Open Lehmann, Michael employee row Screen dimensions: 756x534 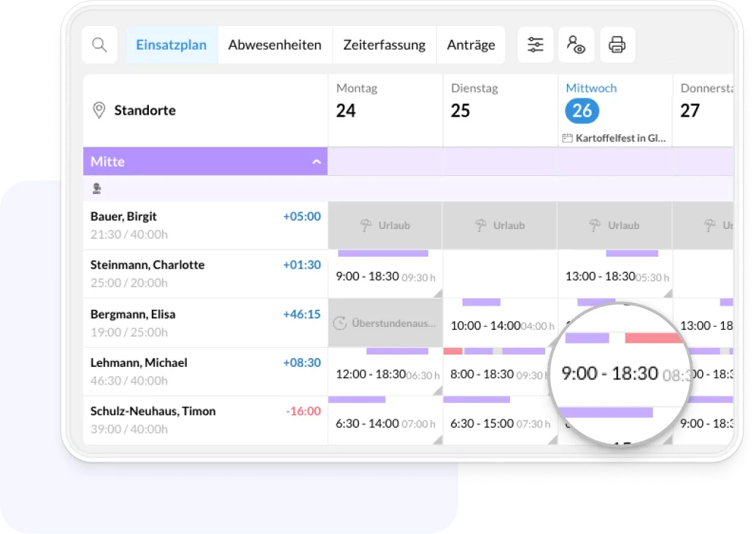tap(205, 371)
